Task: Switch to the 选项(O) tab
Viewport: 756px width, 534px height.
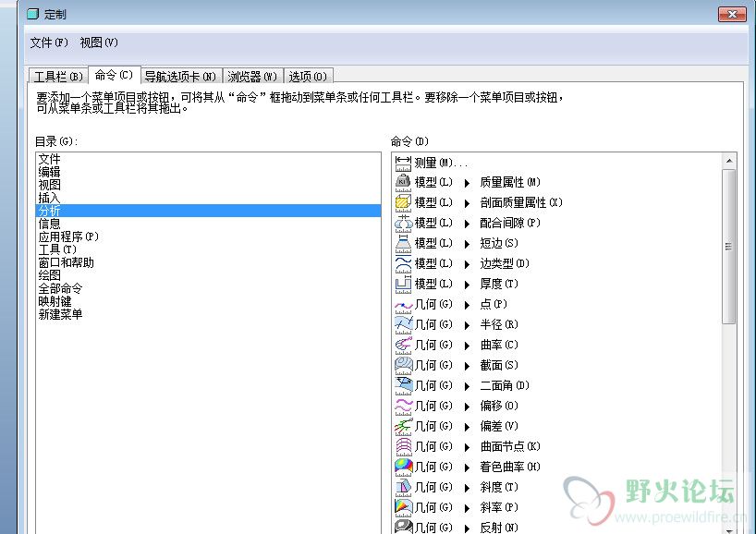Action: (x=308, y=76)
